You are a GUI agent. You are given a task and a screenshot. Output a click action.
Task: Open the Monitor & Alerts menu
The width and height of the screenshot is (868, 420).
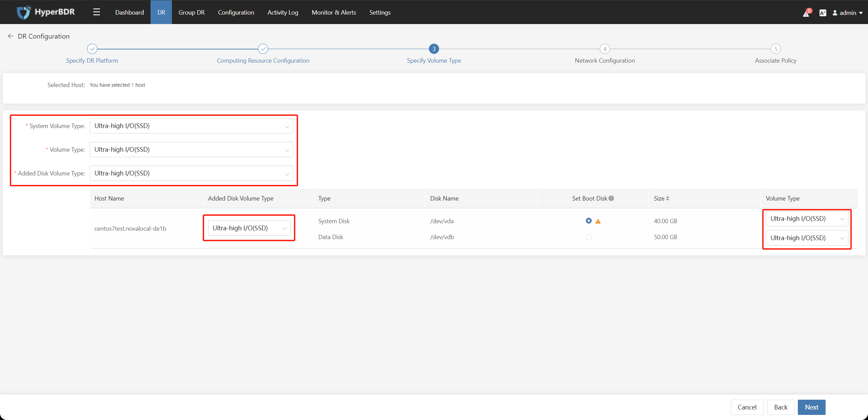(334, 12)
